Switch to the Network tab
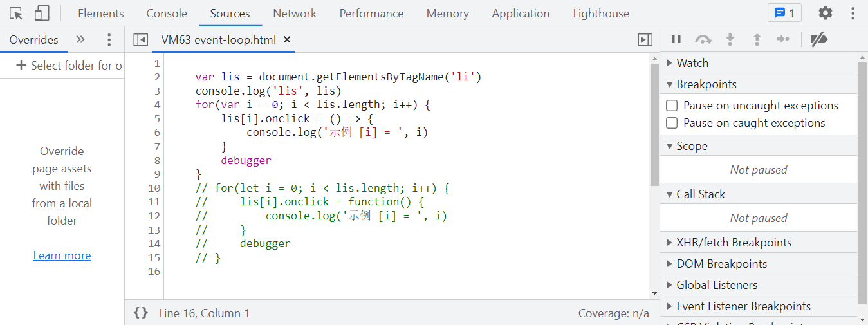Viewport: 868px width, 325px height. 295,13
